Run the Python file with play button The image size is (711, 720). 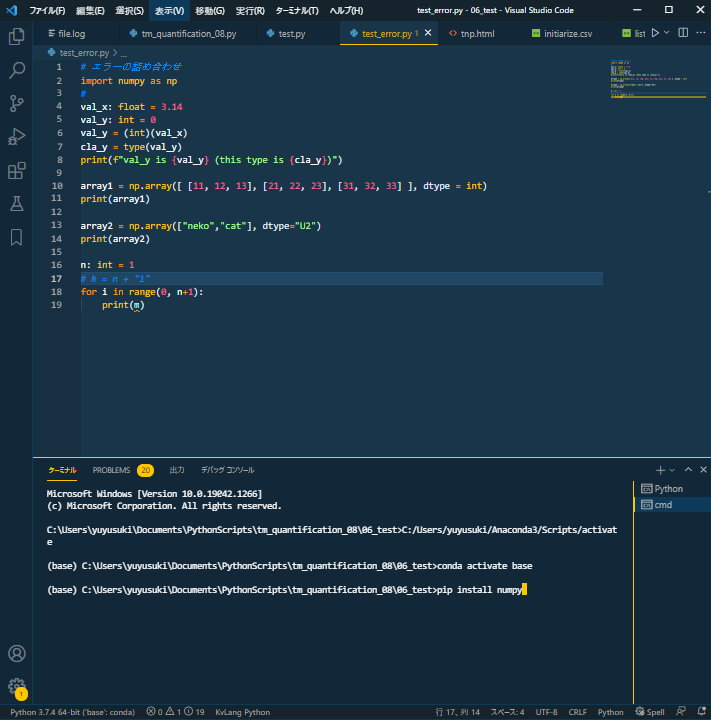655,33
